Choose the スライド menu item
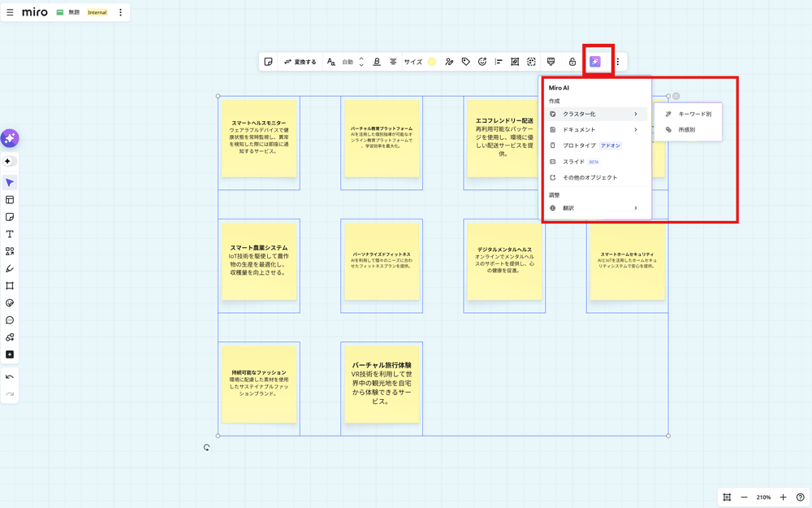 tap(574, 162)
